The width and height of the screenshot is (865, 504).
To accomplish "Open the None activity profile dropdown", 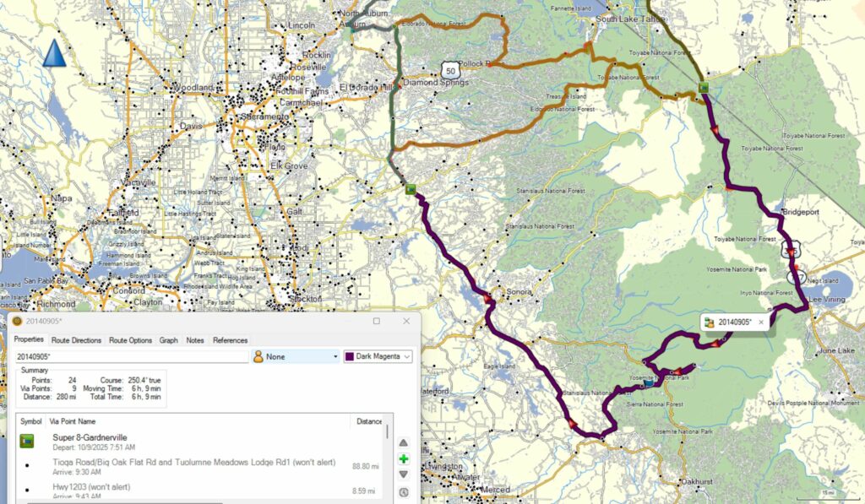I will (296, 357).
